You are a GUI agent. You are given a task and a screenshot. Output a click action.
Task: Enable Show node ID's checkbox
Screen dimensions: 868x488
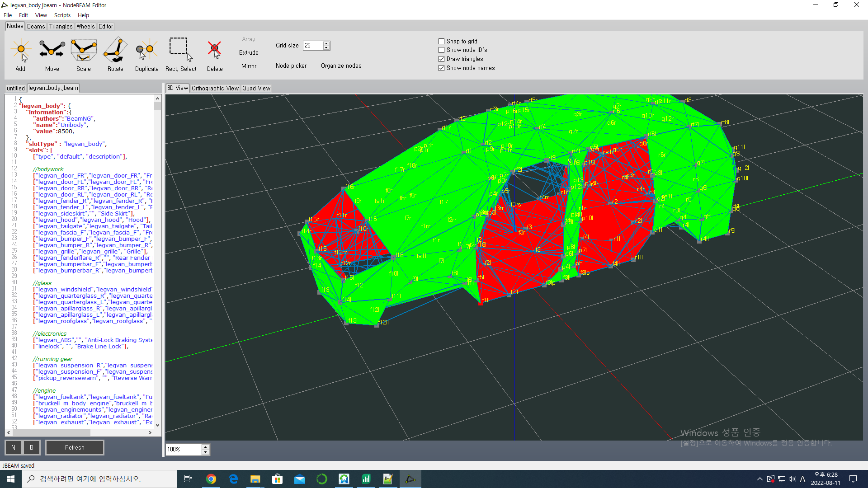point(442,50)
